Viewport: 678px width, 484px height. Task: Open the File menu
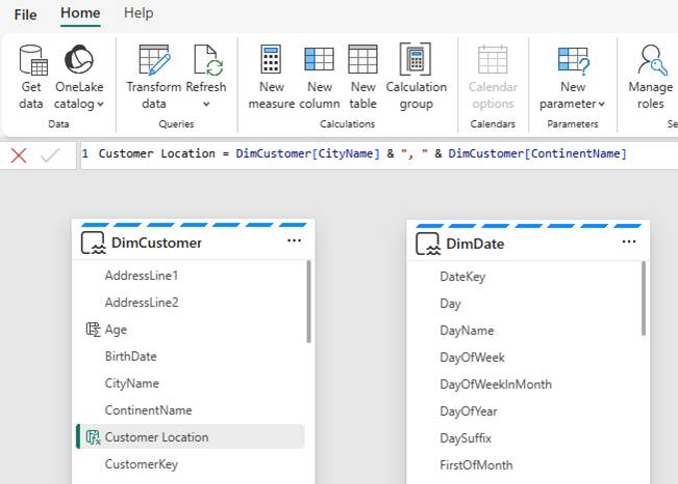(x=26, y=15)
